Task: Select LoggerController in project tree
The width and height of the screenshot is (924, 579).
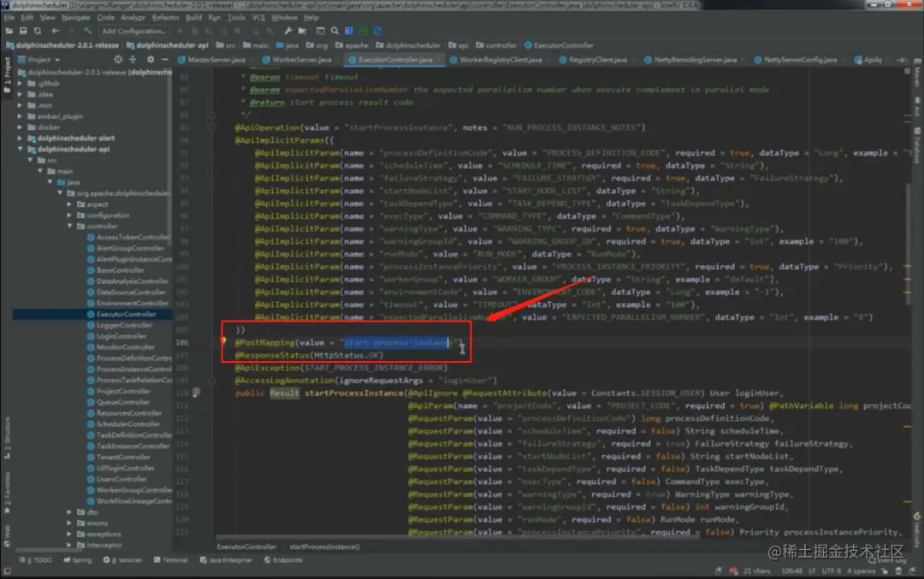Action: click(120, 325)
